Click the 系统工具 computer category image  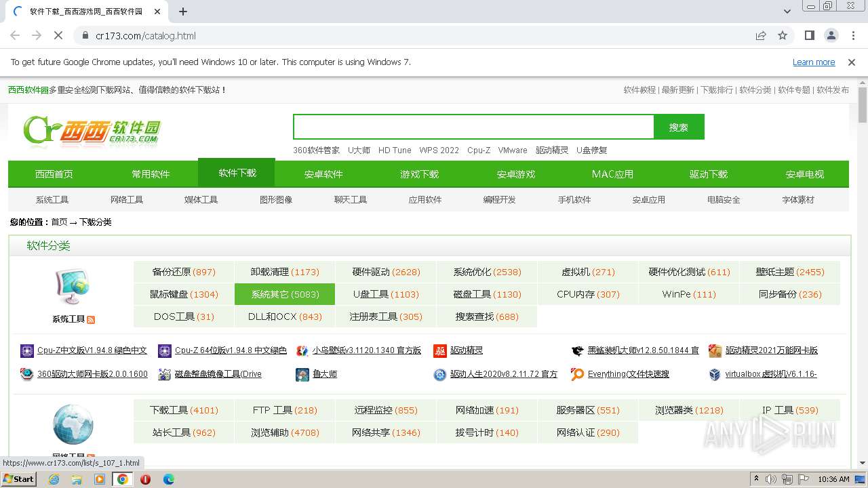click(73, 287)
